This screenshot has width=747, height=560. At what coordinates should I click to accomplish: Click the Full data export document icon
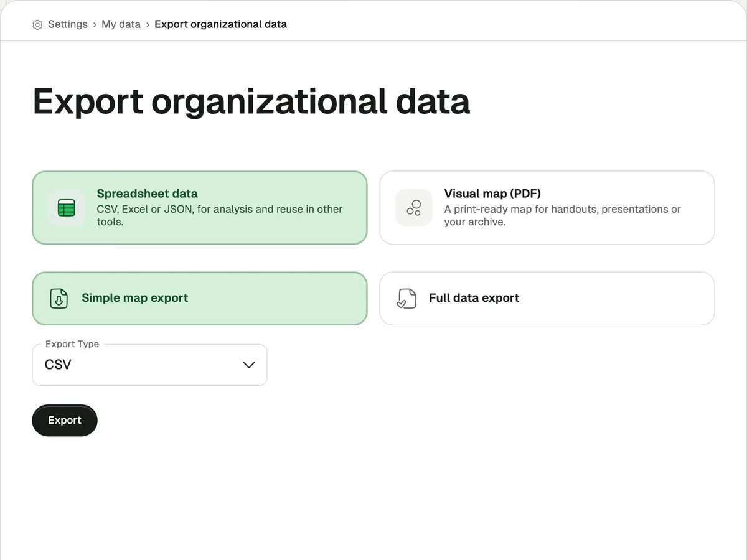406,299
